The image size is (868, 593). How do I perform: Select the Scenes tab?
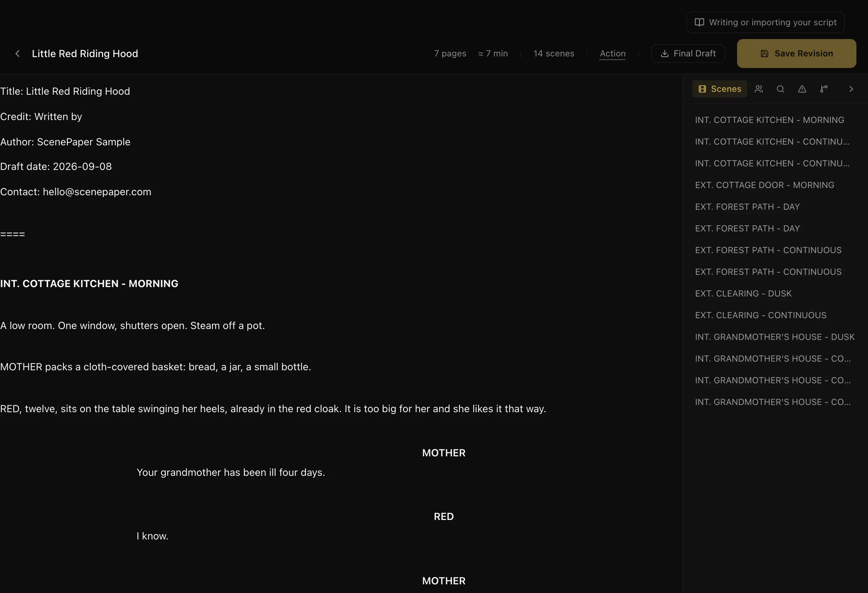[x=719, y=89]
